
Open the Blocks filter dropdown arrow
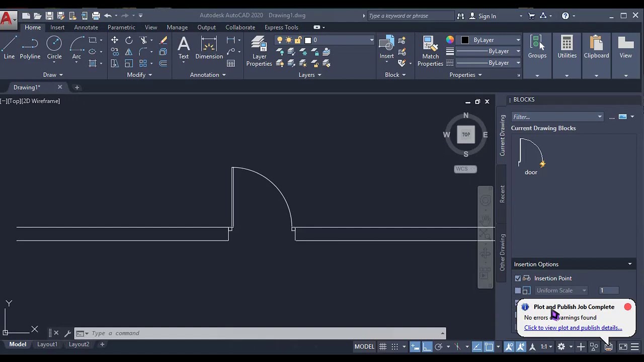coord(600,117)
